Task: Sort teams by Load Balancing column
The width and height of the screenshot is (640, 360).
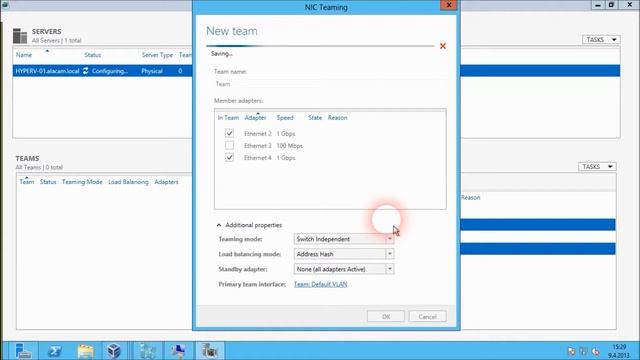Action: [128, 182]
